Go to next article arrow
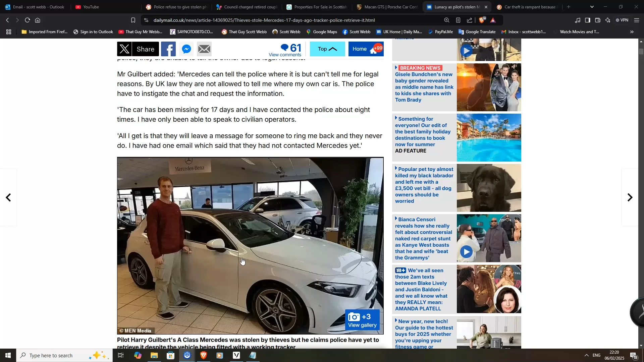 click(x=630, y=197)
